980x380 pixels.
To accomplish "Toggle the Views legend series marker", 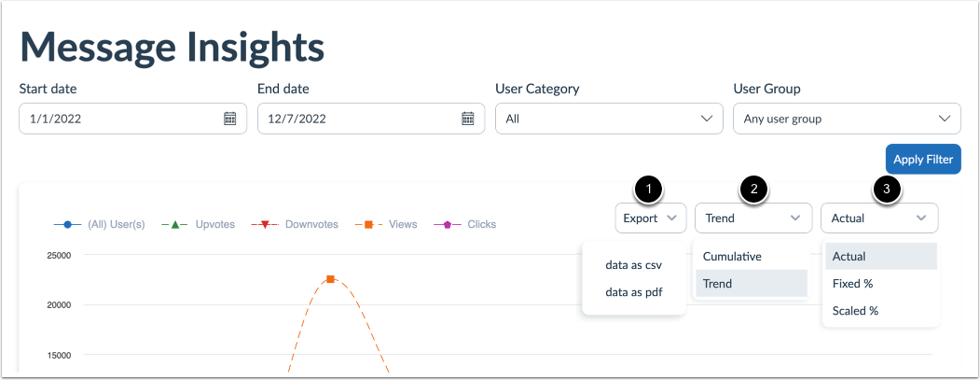I will (x=369, y=224).
